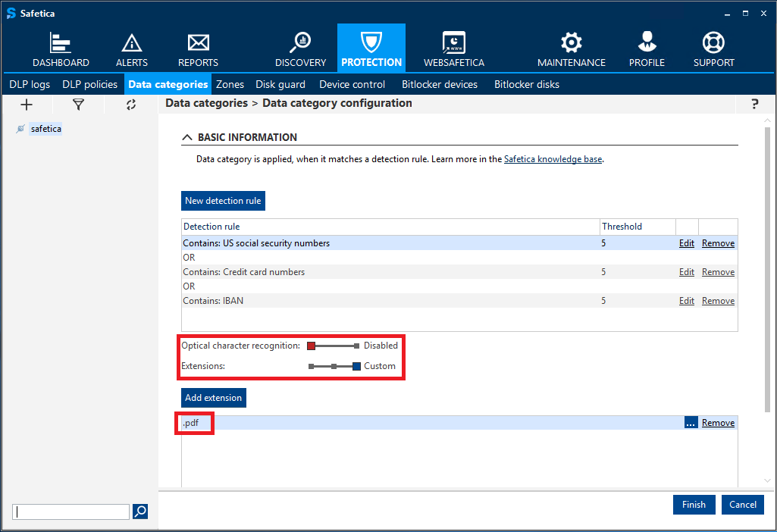Click the Extensions mode slider
This screenshot has height=532, width=777.
coord(334,367)
